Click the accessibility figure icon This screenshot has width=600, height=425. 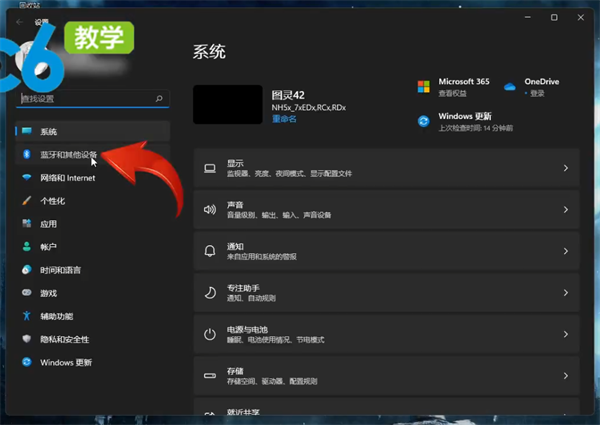point(26,316)
